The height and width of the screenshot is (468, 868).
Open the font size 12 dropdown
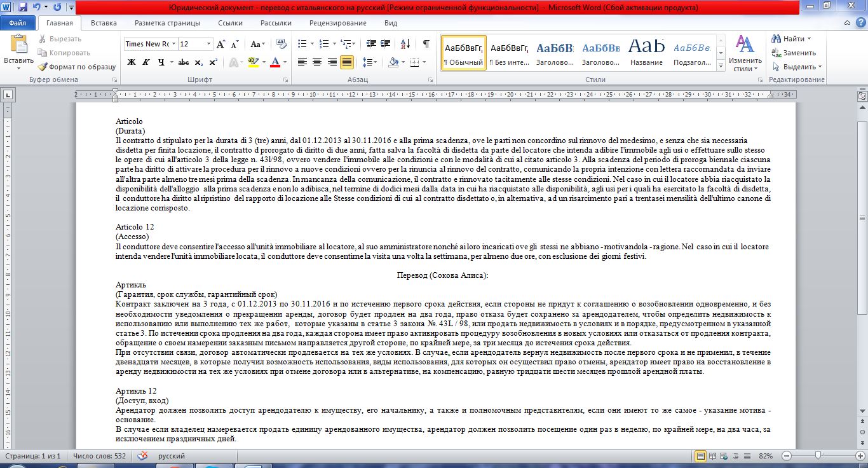[x=208, y=44]
